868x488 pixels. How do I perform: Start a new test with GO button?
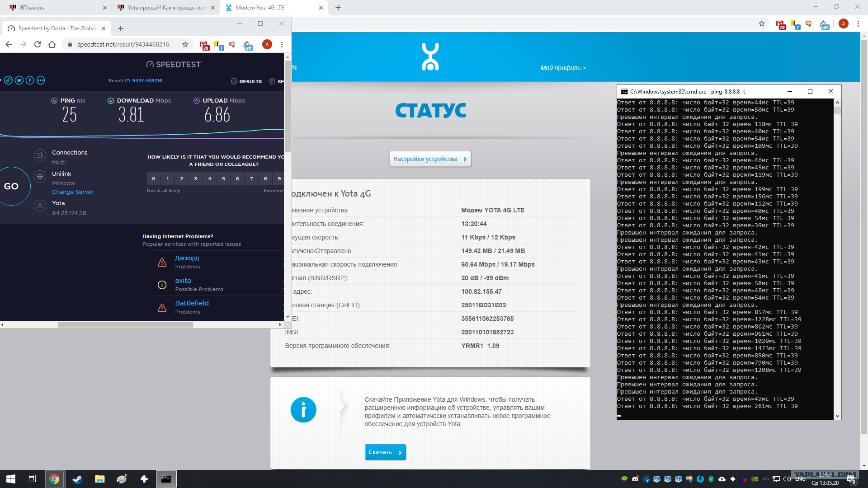12,186
